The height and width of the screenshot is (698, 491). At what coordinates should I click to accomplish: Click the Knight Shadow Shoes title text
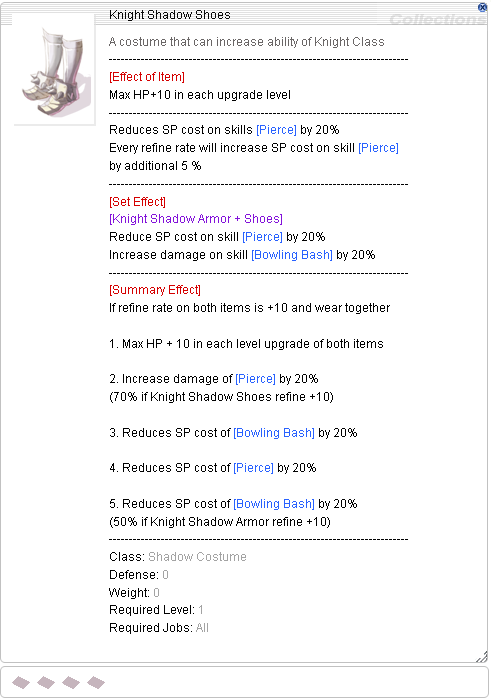click(170, 15)
